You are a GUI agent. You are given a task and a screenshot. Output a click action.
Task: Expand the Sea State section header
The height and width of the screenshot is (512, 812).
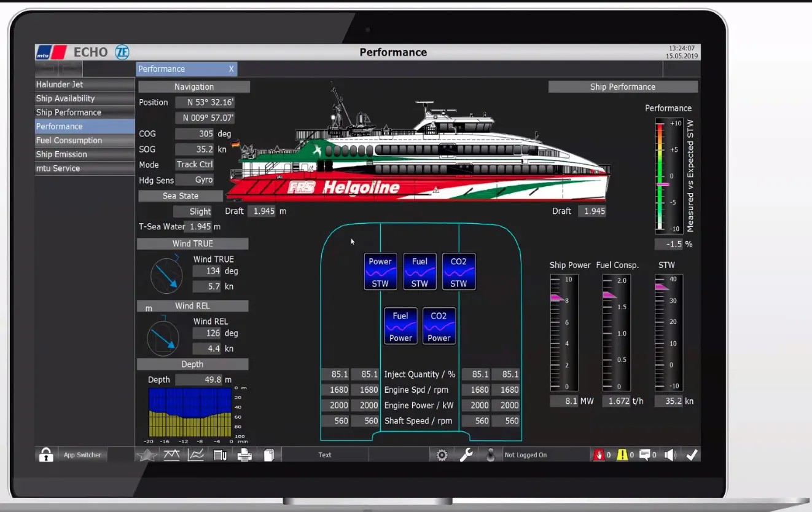point(180,195)
